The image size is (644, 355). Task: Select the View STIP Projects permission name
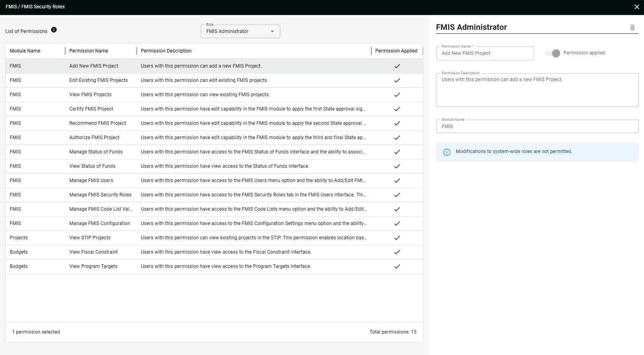click(90, 238)
